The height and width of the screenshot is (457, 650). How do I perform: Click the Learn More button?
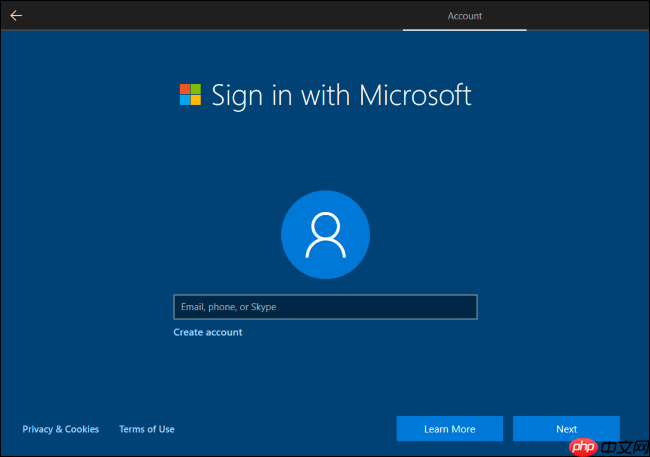[450, 429]
